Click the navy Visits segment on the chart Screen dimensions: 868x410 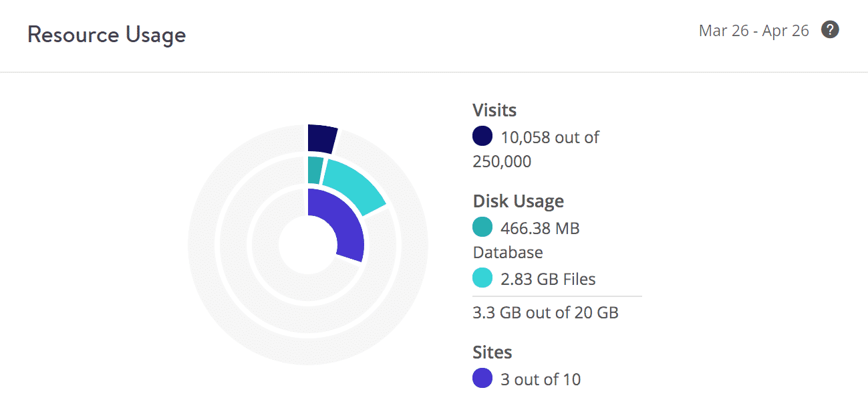(321, 138)
